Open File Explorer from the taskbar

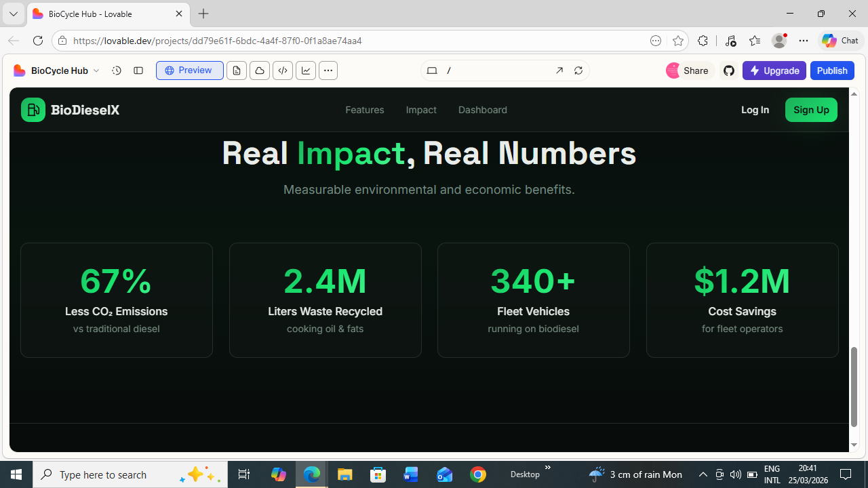click(x=345, y=474)
